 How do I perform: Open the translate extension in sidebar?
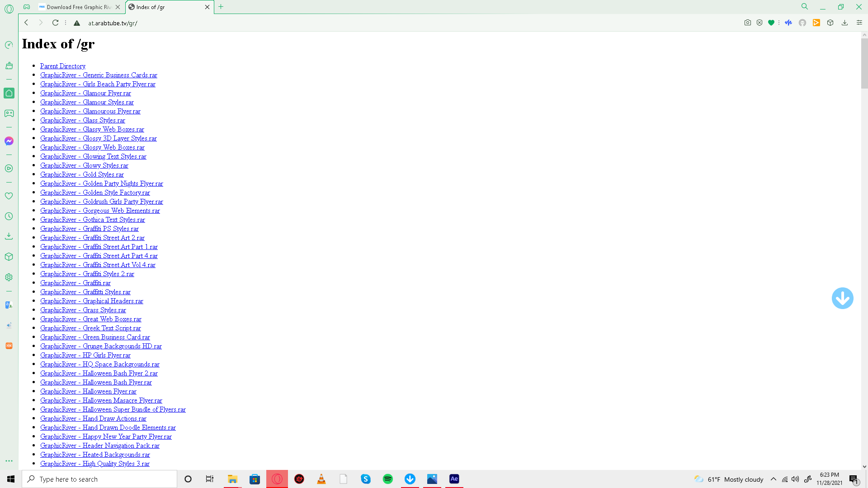pos(9,305)
